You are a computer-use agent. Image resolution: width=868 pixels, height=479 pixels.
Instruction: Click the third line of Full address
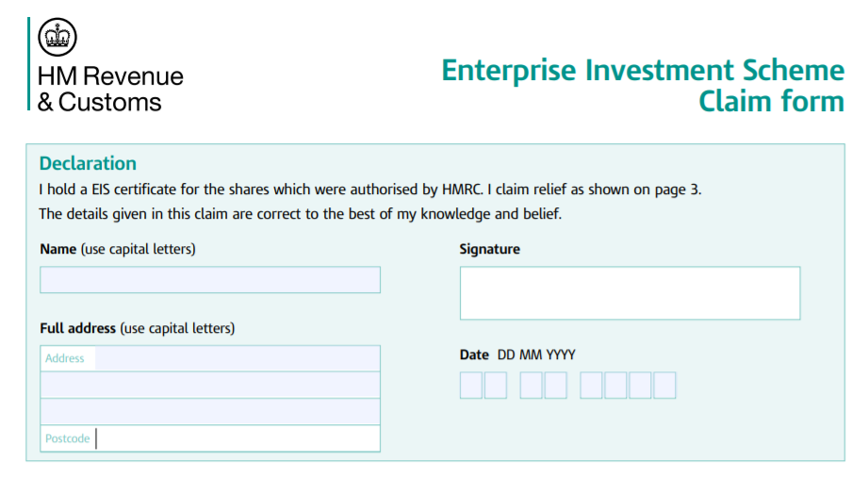(210, 411)
